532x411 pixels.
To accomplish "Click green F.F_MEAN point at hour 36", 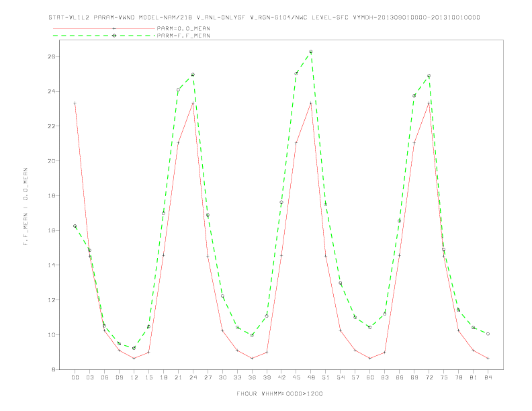I will pos(252,335).
